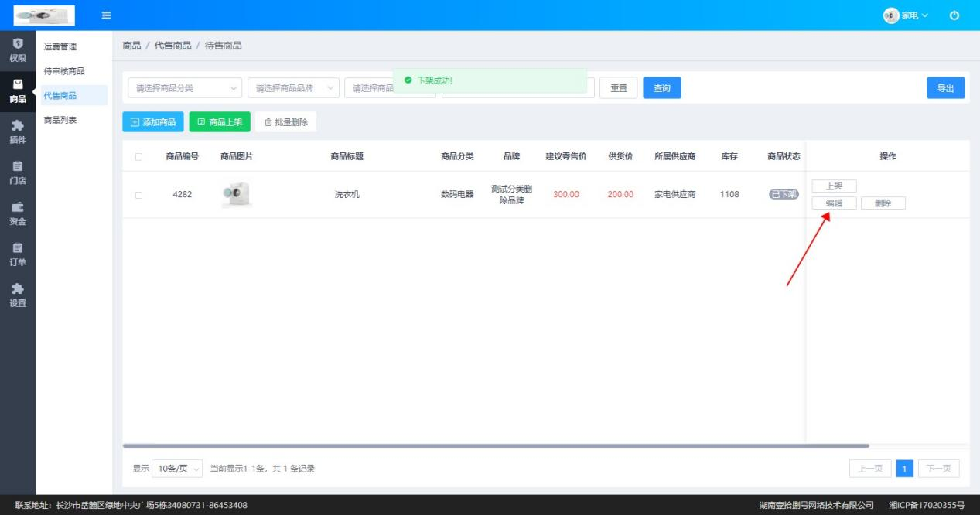Screen dimensions: 980x515
Task: Click the 删除 button for 洗衣机
Action: (x=883, y=203)
